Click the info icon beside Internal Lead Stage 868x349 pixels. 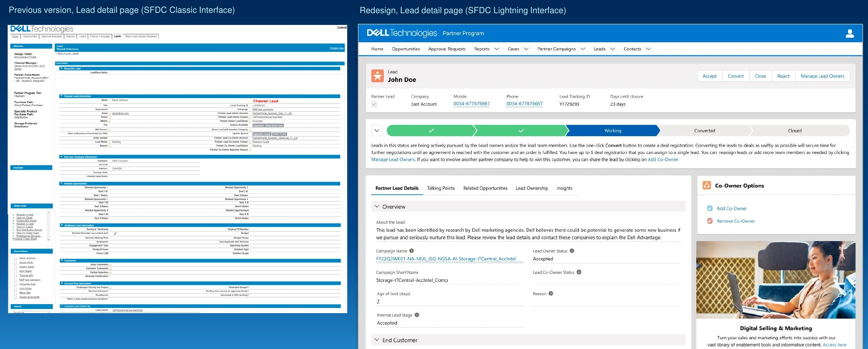tap(417, 315)
